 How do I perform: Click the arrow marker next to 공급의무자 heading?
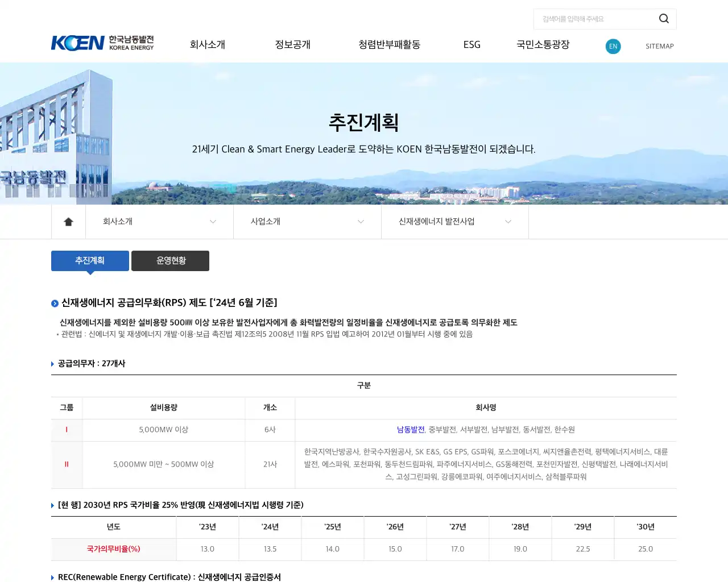point(52,364)
